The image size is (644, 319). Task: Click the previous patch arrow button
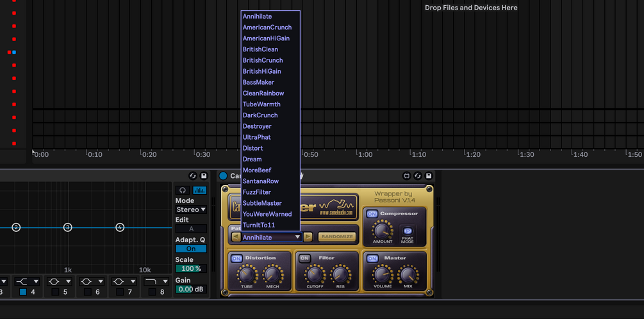pos(236,237)
